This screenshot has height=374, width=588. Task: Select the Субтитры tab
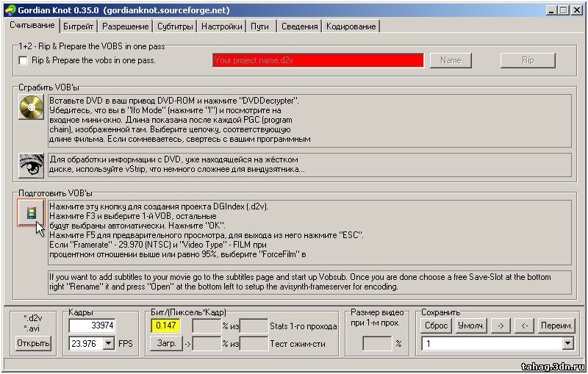175,26
